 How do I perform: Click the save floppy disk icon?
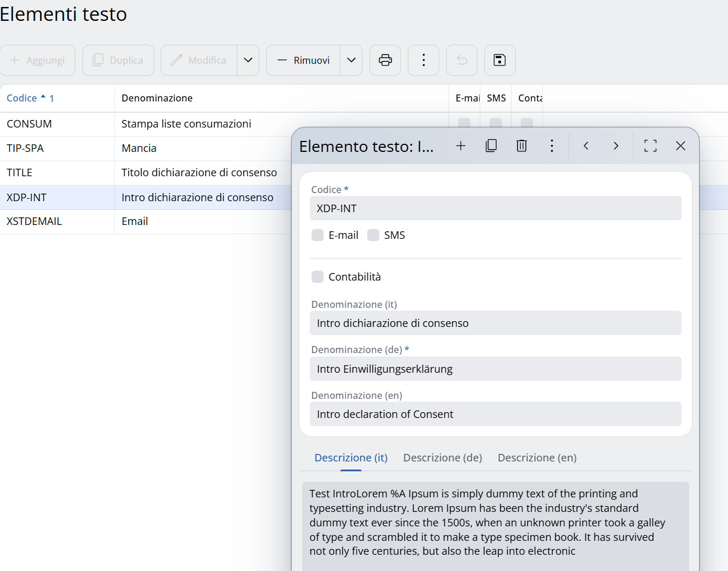[x=499, y=60]
